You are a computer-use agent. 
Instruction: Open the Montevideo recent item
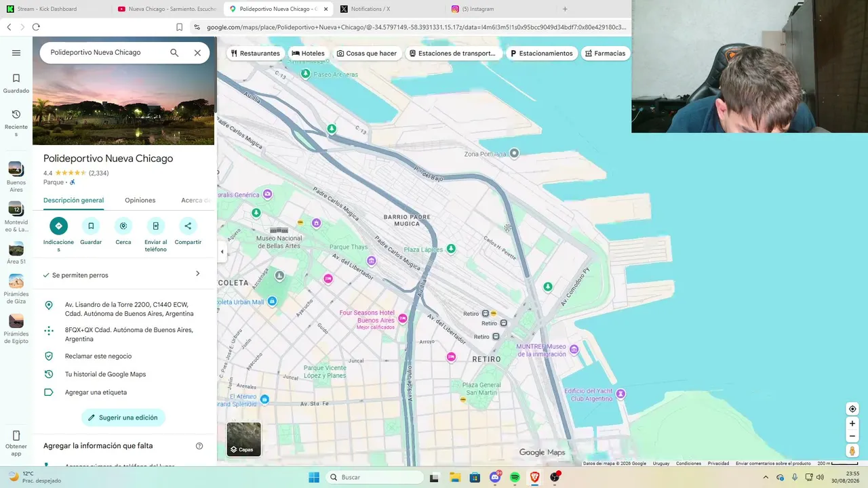16,217
